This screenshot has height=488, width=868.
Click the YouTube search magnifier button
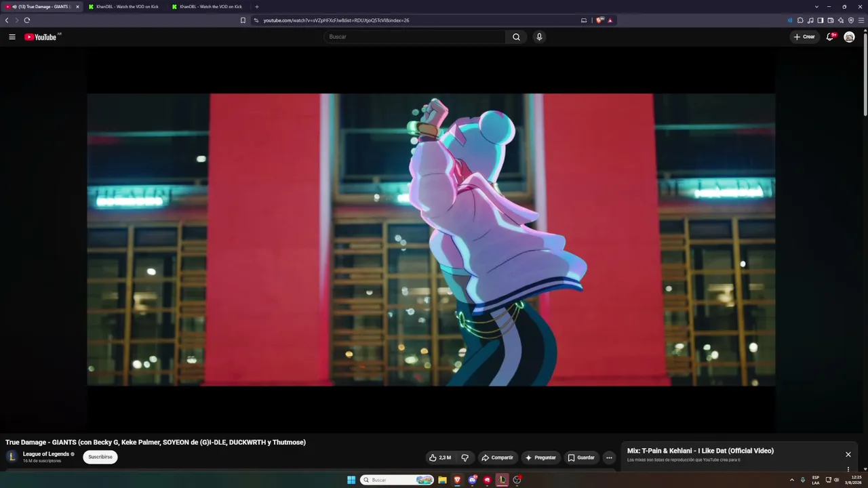[516, 37]
